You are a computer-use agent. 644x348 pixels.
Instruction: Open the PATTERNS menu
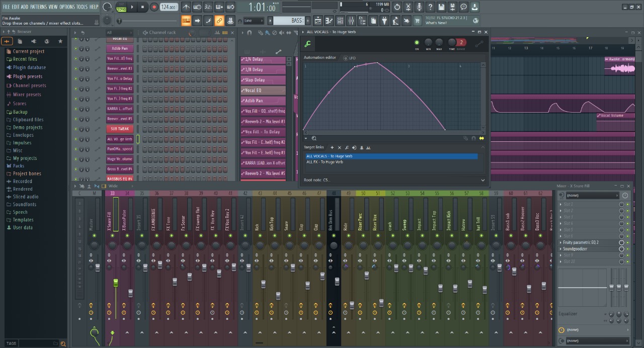tap(38, 7)
